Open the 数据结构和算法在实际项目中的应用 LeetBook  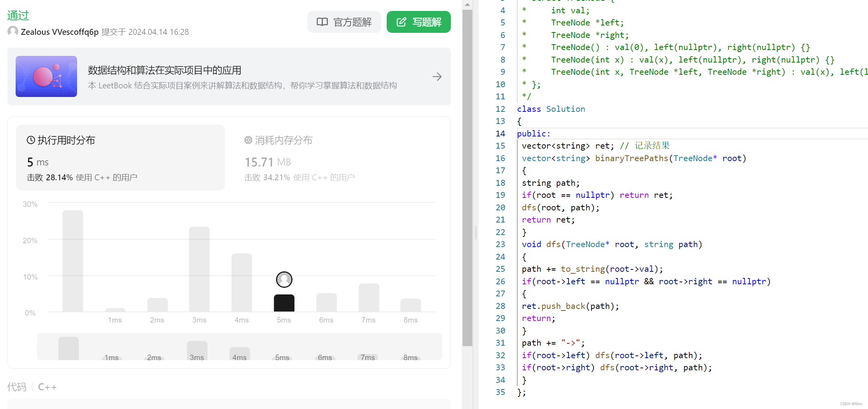click(x=165, y=70)
